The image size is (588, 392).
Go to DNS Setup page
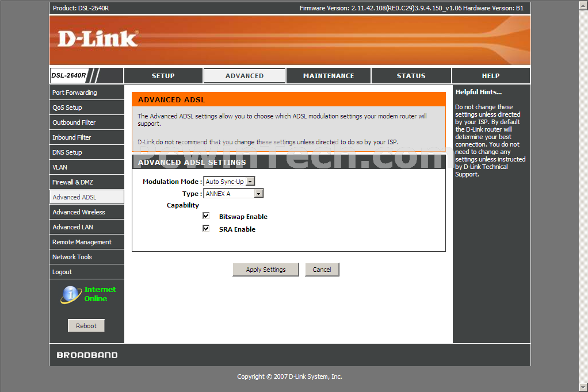87,152
